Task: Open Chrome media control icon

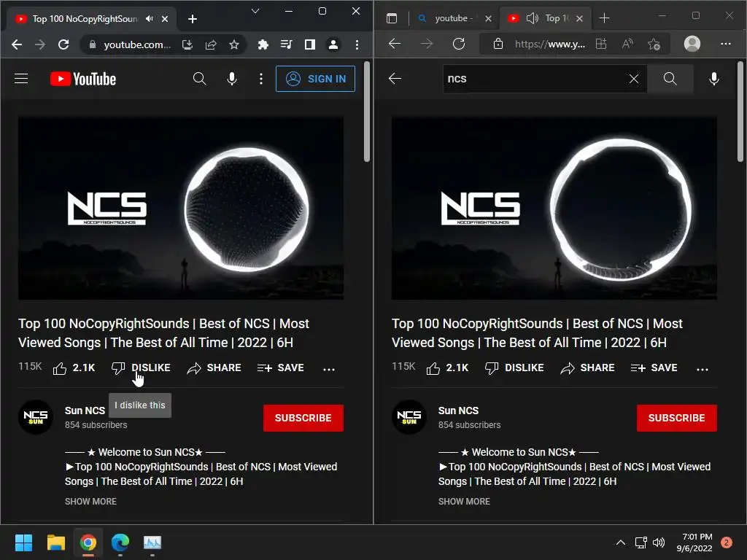Action: [286, 44]
